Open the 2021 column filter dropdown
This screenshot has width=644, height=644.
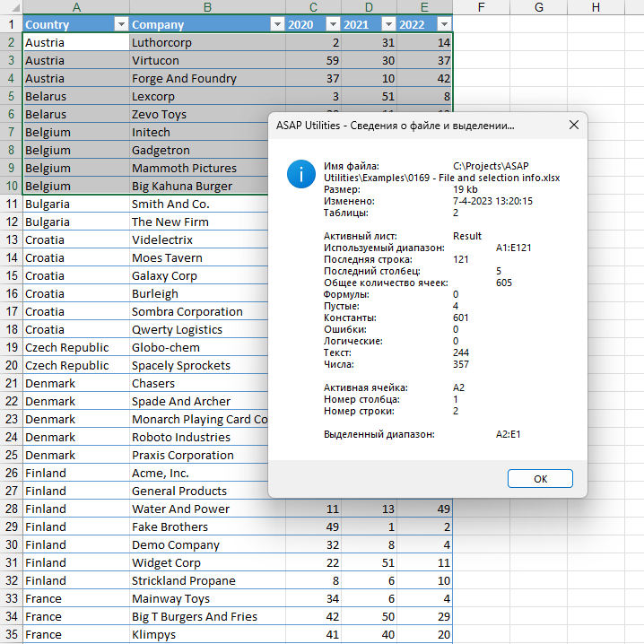[x=388, y=24]
